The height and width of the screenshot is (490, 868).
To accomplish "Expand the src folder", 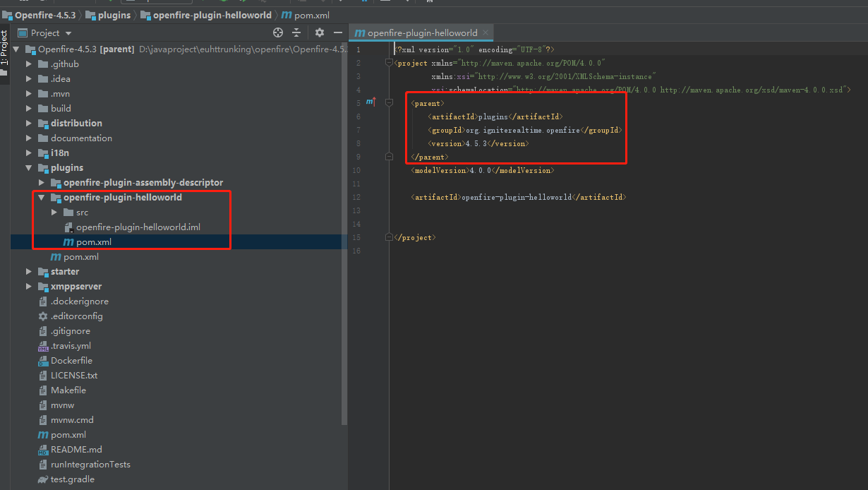I will (54, 213).
